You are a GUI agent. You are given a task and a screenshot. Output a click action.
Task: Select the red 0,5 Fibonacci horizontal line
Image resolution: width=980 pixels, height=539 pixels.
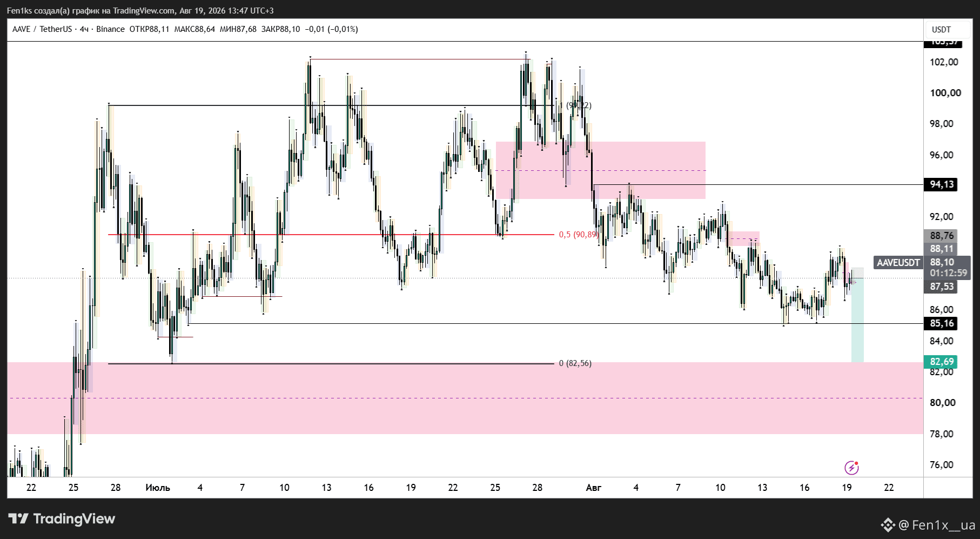click(x=331, y=235)
